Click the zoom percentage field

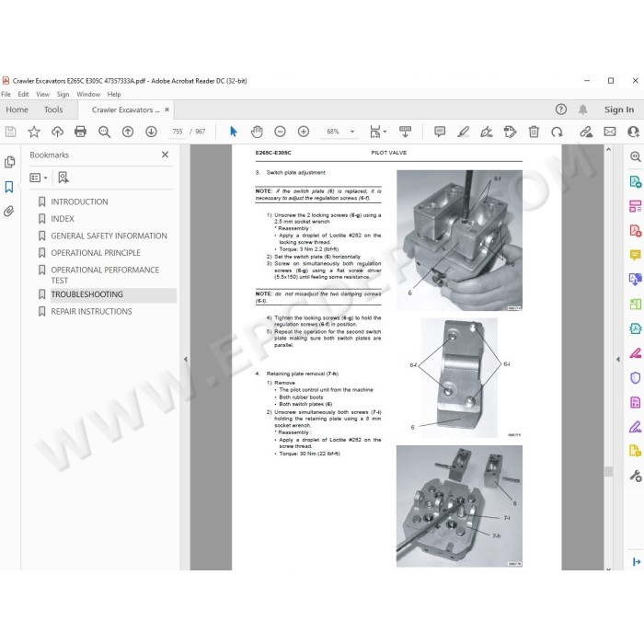point(333,132)
